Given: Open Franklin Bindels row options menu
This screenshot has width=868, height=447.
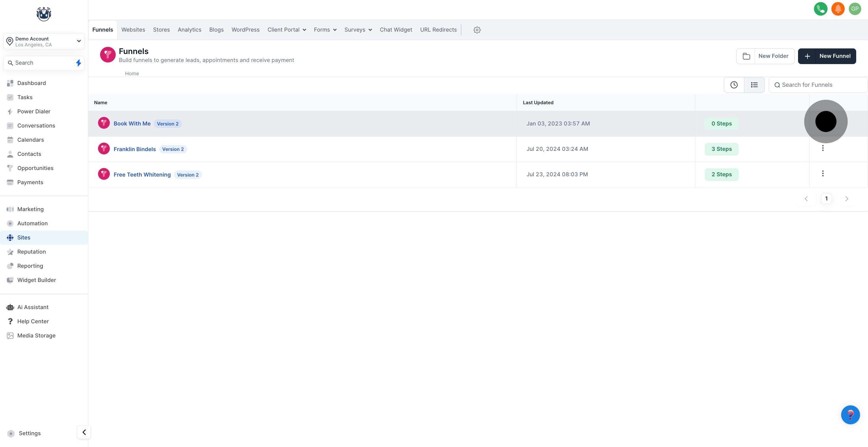Looking at the screenshot, I should (823, 148).
